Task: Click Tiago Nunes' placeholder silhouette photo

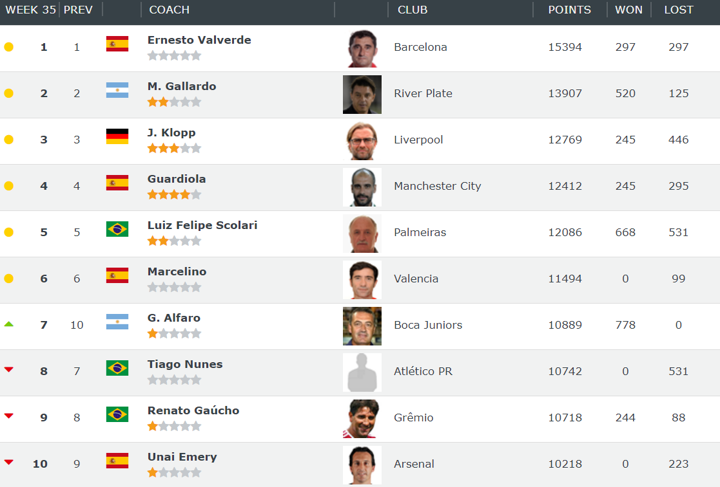Action: (362, 372)
